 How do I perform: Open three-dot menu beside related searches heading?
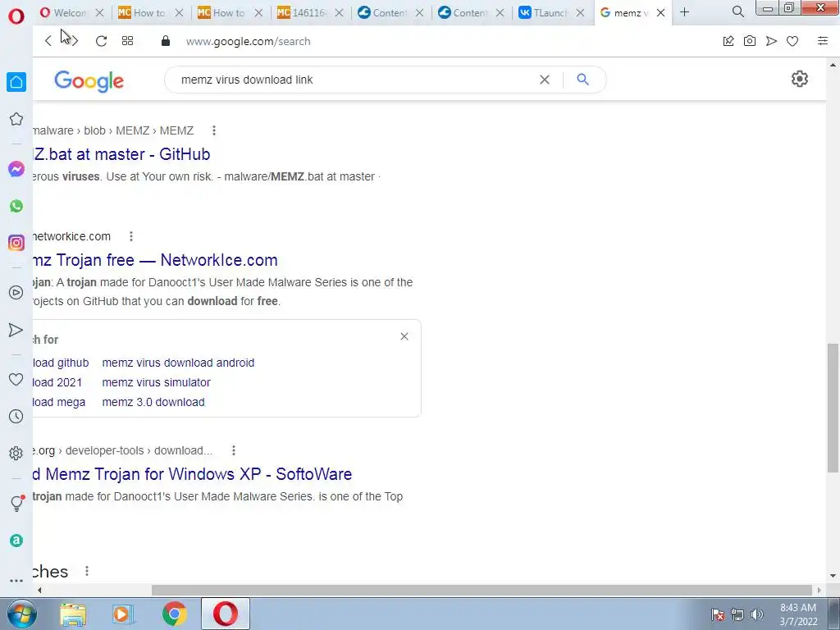[87, 571]
